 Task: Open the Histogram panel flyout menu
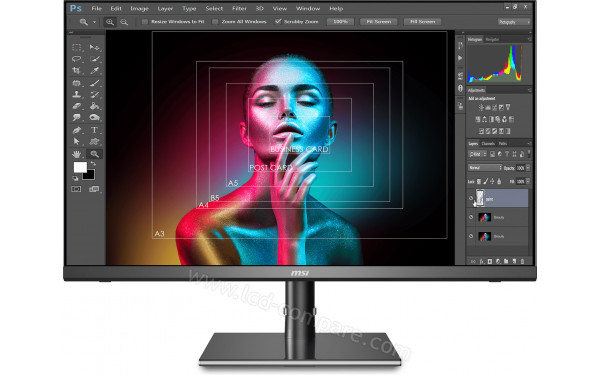click(x=530, y=39)
